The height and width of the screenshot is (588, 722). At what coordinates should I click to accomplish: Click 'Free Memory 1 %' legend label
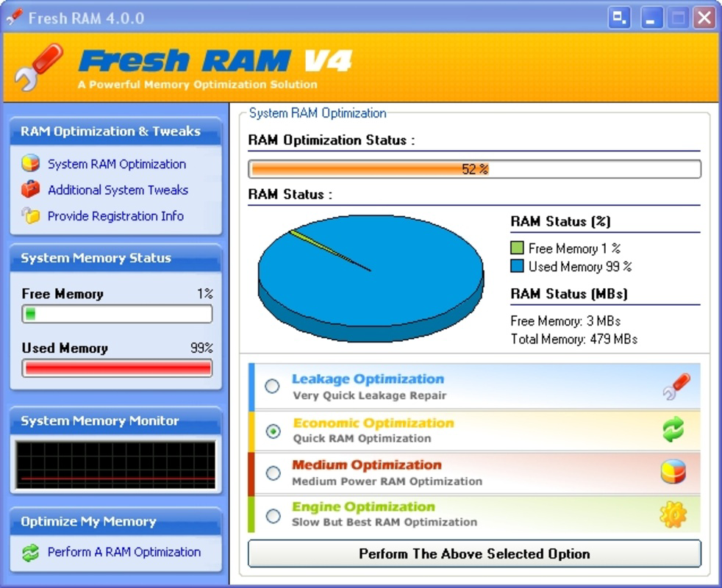click(x=575, y=248)
